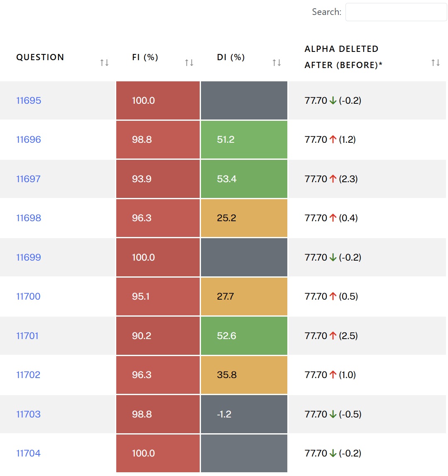Click inside the Search input field
This screenshot has width=448, height=476.
[x=396, y=12]
